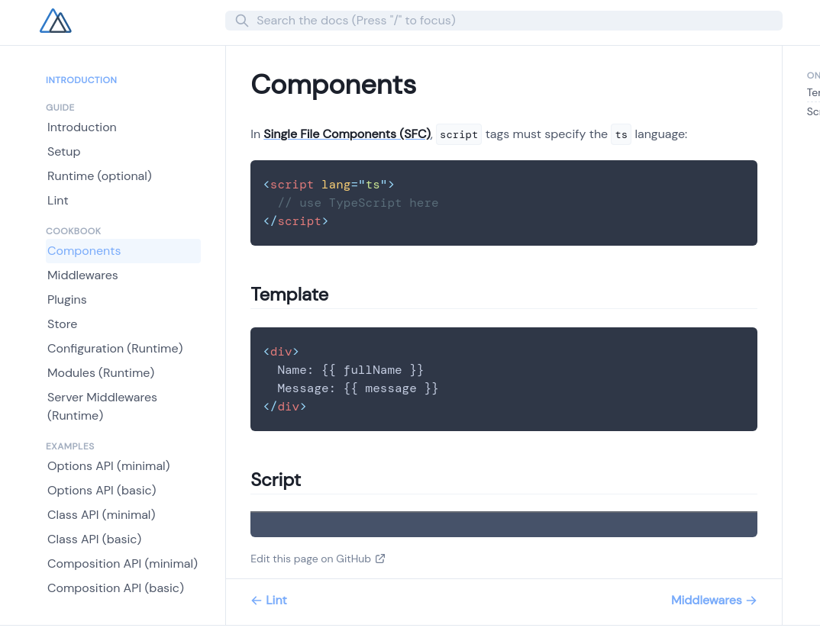Click the GUIDE sidebar section label
Screen dimensions: 820x644
pyautogui.click(x=60, y=108)
